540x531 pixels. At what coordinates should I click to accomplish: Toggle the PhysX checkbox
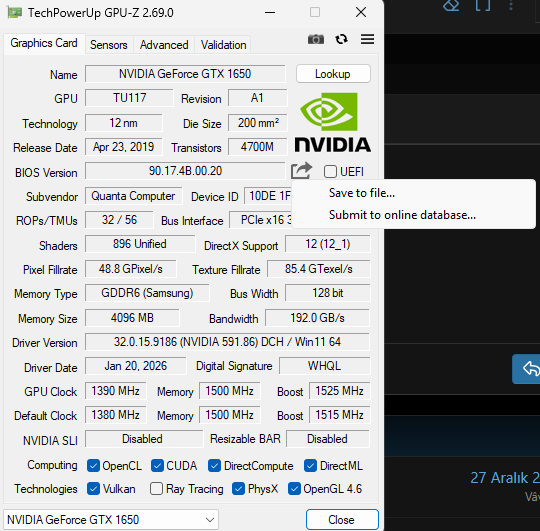pos(238,489)
